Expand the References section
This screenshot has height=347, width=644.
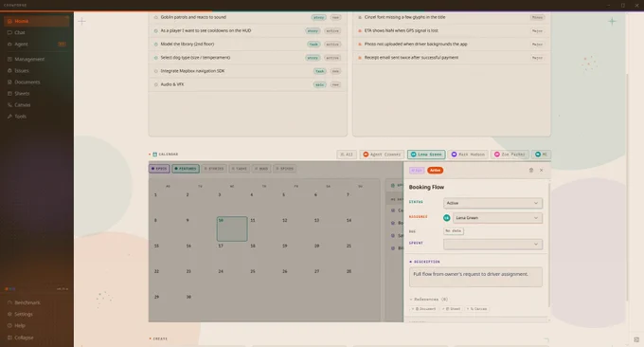[428, 300]
